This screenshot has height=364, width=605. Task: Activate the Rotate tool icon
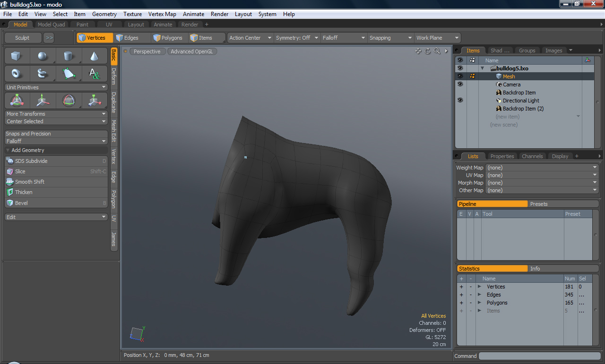coord(69,100)
